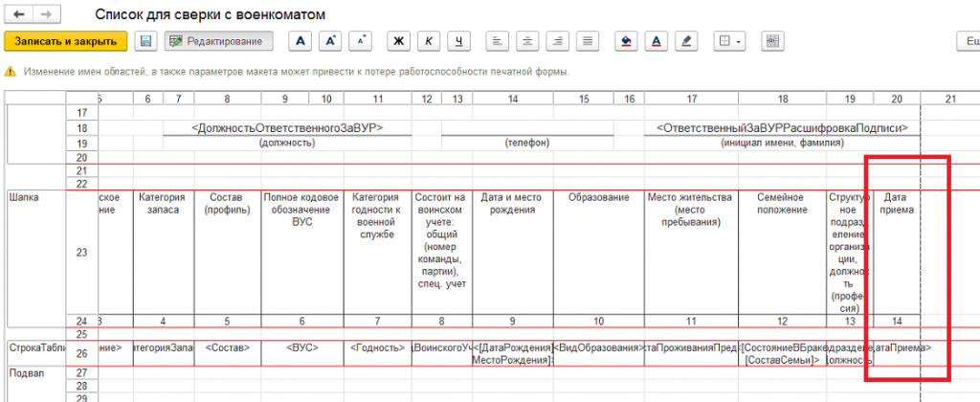Select the (телефон) caption cell
This screenshot has height=402, width=980.
point(527,144)
